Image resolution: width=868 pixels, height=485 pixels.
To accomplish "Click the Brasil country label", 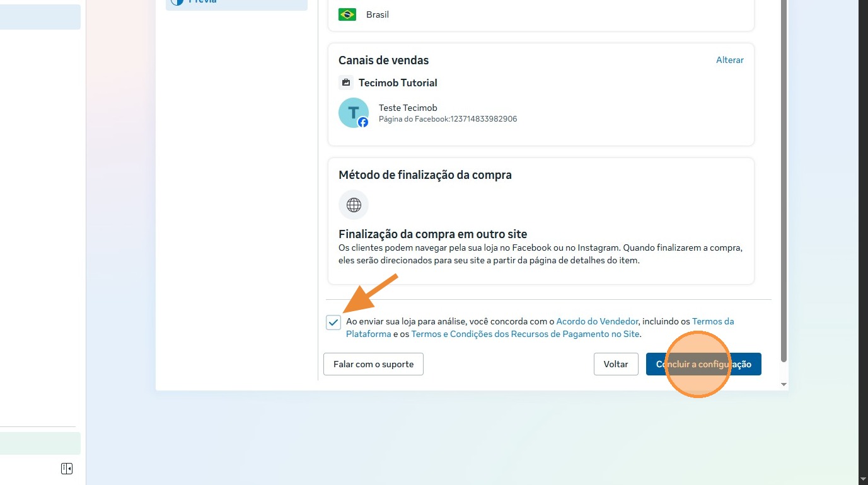I will point(378,14).
